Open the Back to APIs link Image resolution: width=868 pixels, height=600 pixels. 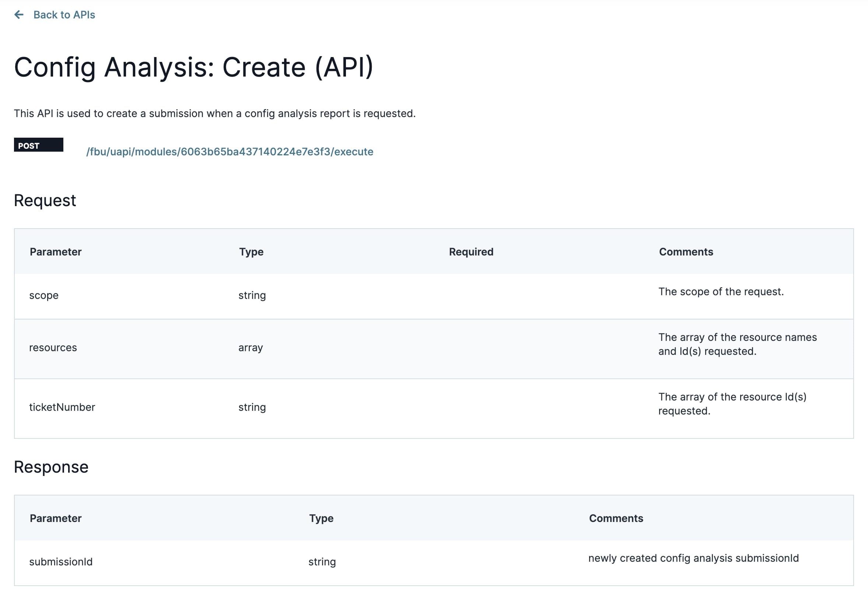pos(64,15)
